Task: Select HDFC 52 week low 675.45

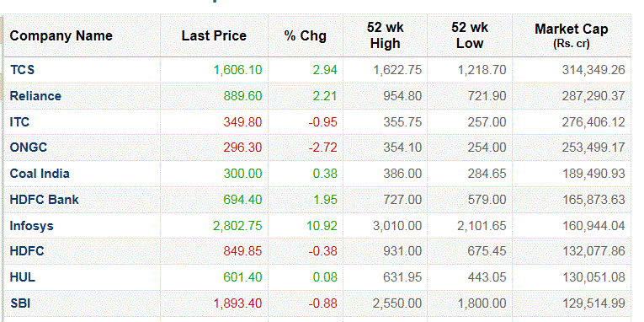Action: pyautogui.click(x=487, y=251)
